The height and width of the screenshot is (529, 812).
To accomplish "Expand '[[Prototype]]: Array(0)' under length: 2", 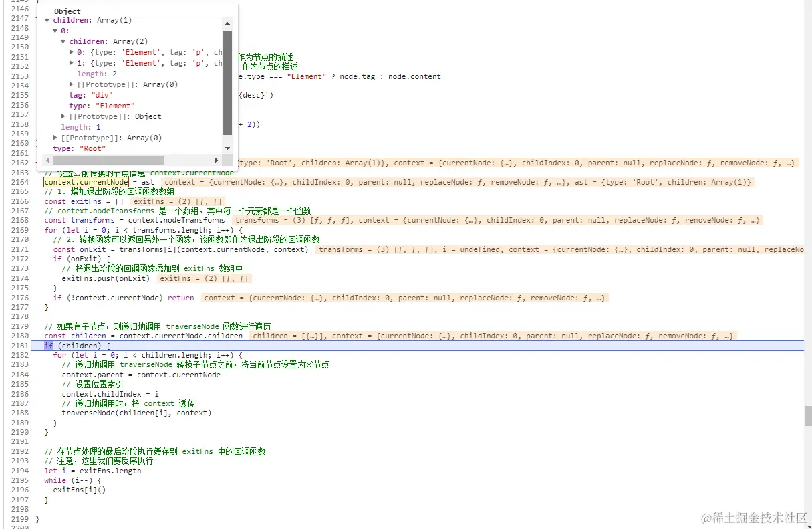I will point(72,85).
